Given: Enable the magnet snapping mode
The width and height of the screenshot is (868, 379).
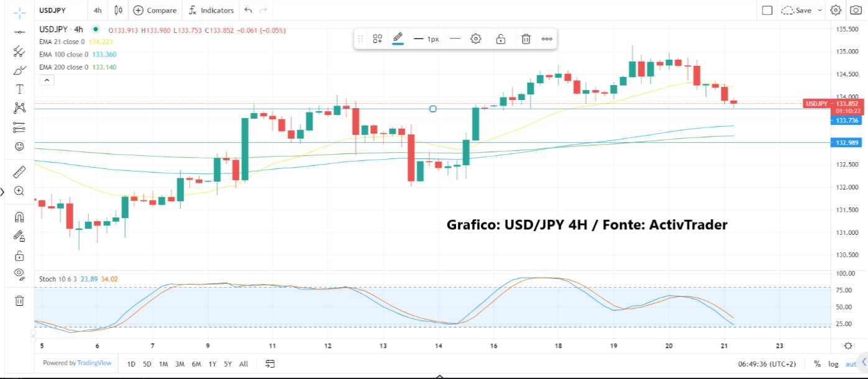Looking at the screenshot, I should [x=19, y=217].
